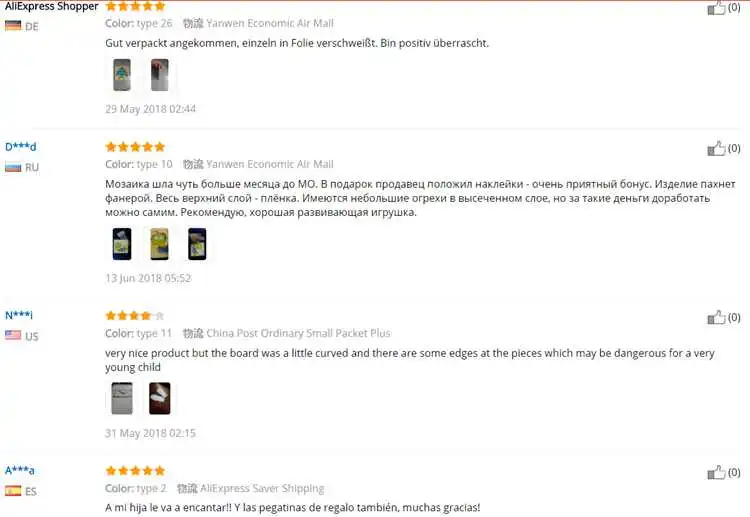View the first photo in D***d's review
This screenshot has width=750, height=517.
coord(122,244)
